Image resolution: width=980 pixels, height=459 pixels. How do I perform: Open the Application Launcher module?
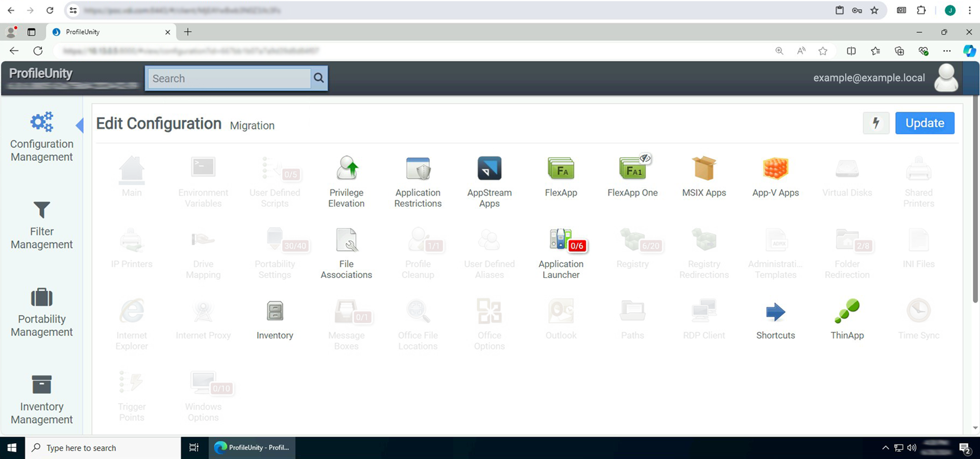(561, 253)
